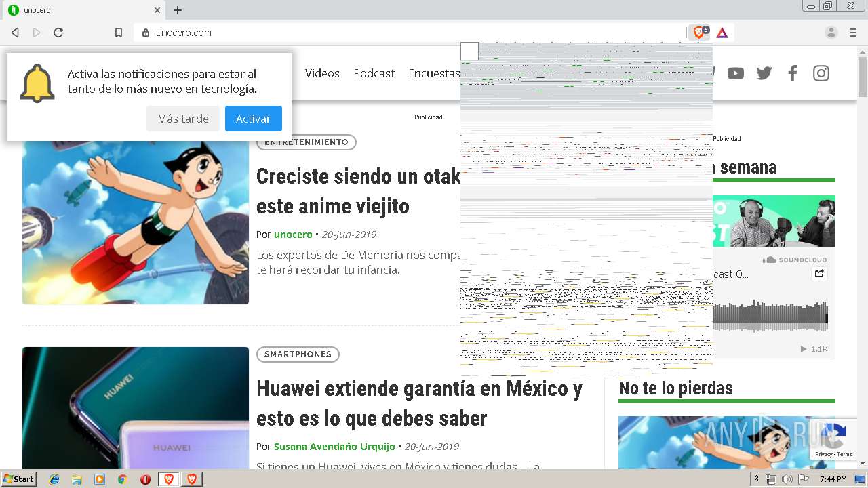Open Brave Shields lion icon
This screenshot has height=488, width=868.
[x=699, y=32]
